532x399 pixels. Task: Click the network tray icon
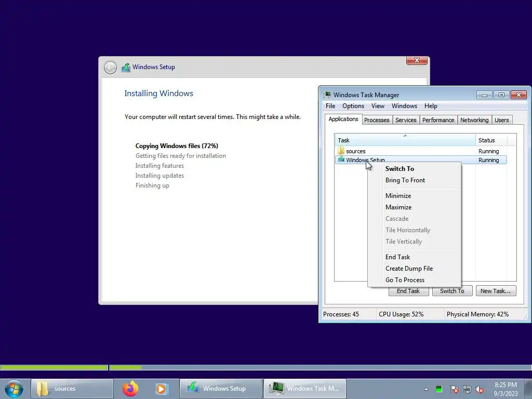(467, 389)
